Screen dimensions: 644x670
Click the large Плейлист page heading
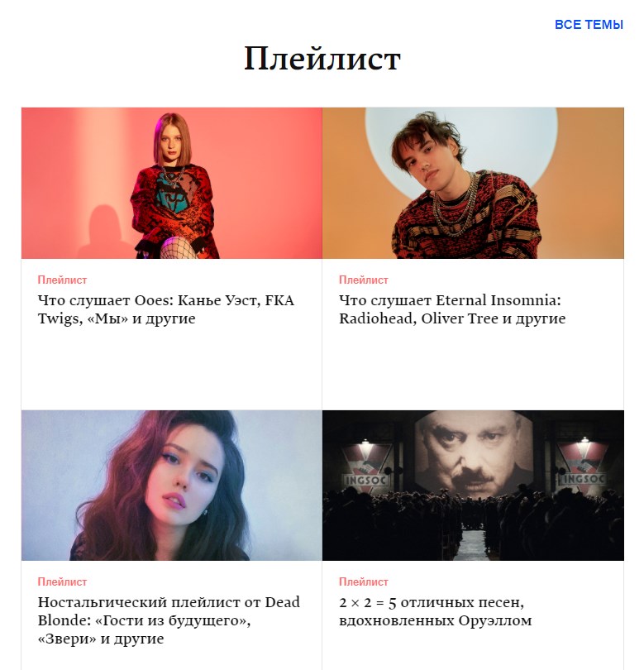(322, 59)
